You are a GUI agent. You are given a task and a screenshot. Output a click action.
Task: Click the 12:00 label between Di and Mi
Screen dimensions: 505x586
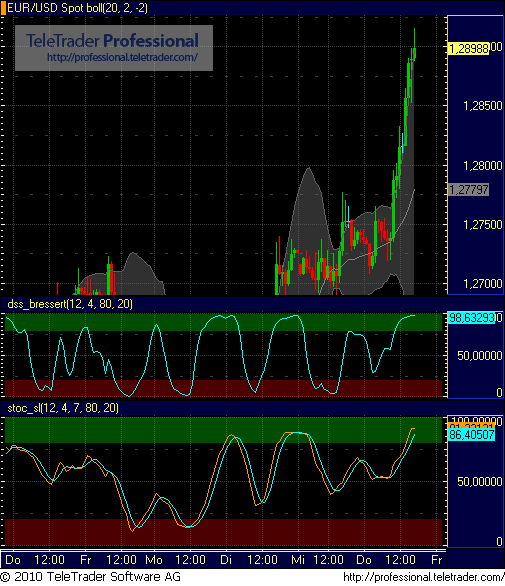pos(262,560)
